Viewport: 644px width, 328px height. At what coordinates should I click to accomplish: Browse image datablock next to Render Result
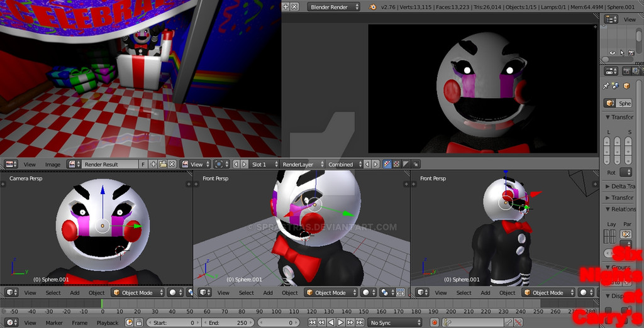coord(74,164)
